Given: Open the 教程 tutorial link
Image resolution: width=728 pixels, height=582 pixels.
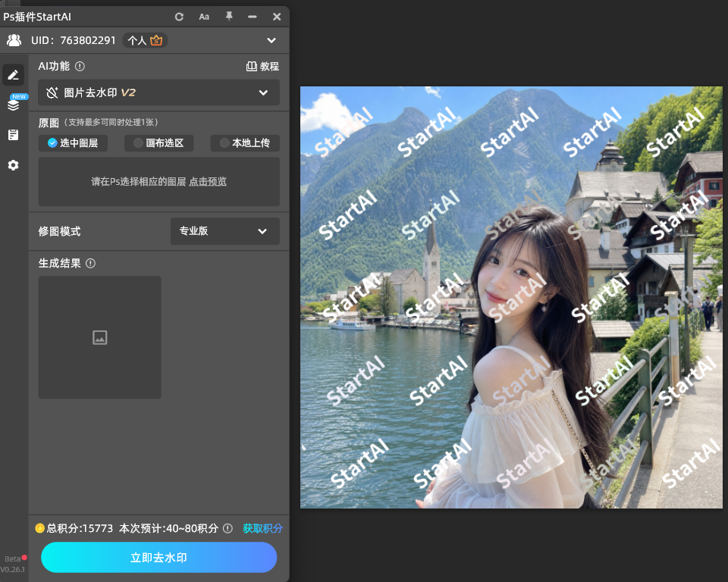Looking at the screenshot, I should coord(262,67).
